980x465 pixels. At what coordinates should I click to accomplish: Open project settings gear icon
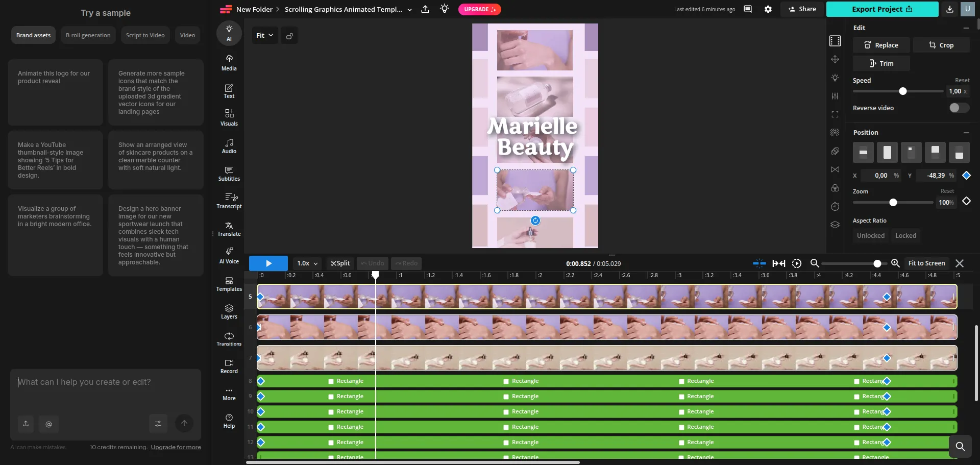tap(768, 9)
